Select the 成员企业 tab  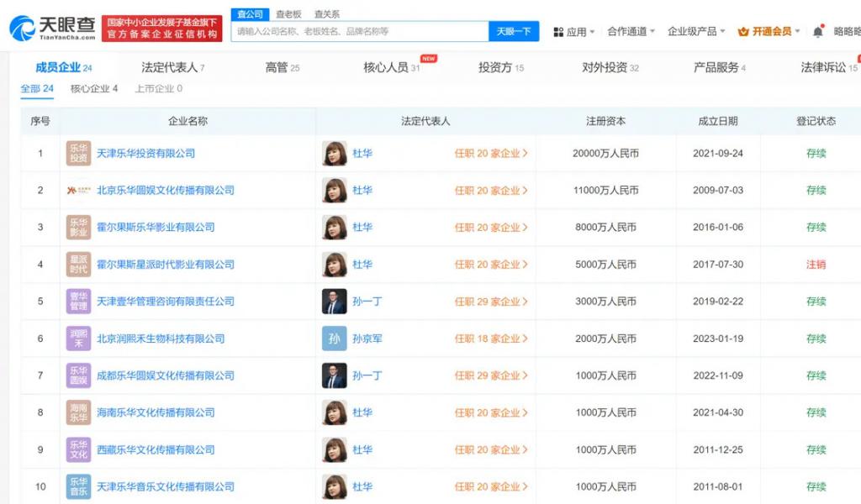click(64, 67)
